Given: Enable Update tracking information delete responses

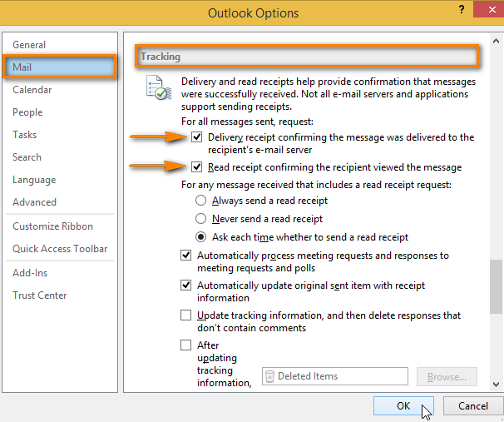Looking at the screenshot, I should (x=185, y=315).
